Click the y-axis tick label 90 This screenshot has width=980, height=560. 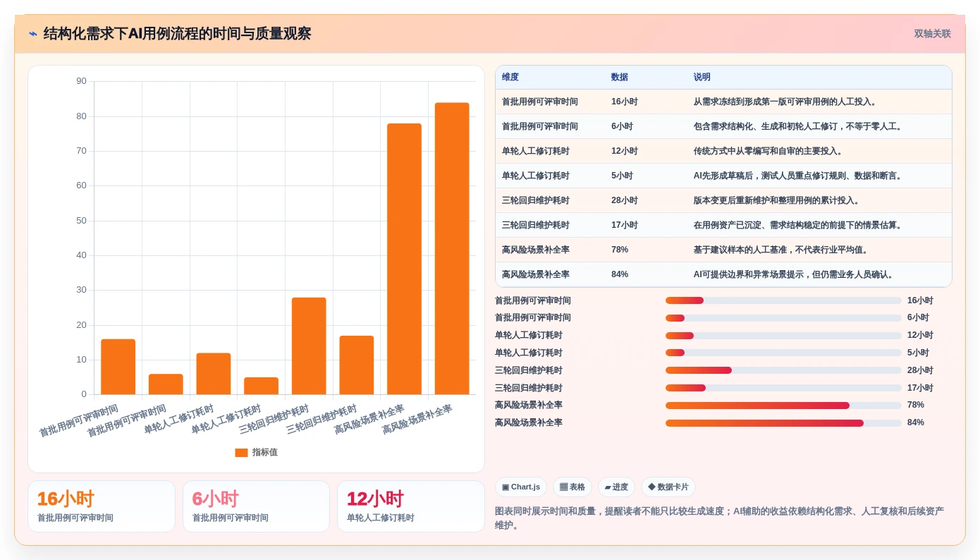click(82, 82)
